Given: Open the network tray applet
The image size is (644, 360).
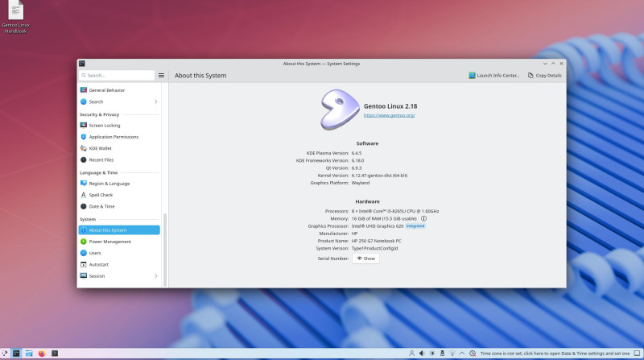Looking at the screenshot, I should click(452, 354).
